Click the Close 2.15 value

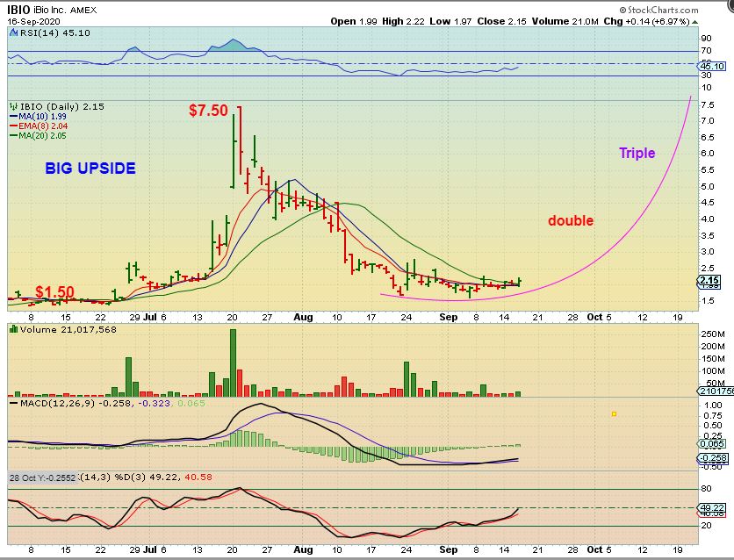501,22
